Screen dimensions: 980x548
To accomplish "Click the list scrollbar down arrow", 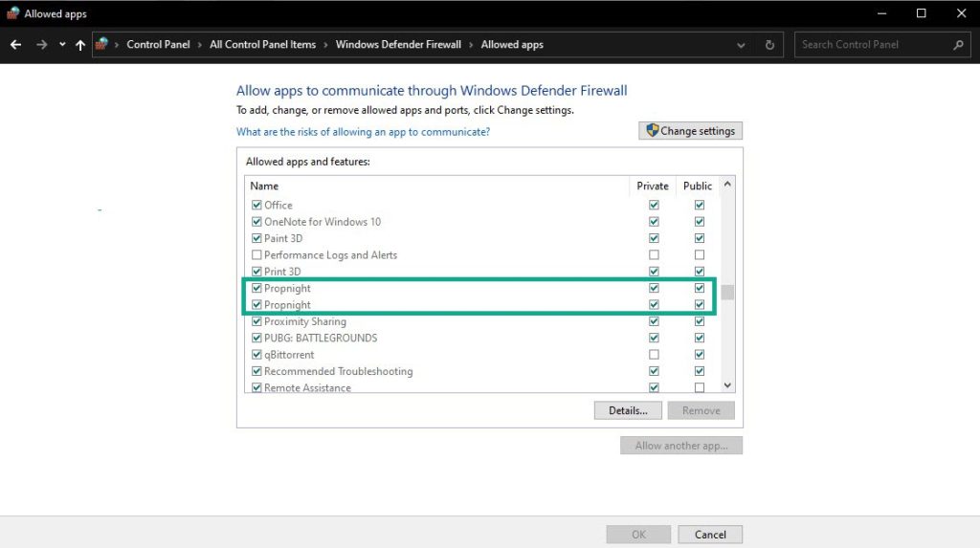I will [727, 384].
